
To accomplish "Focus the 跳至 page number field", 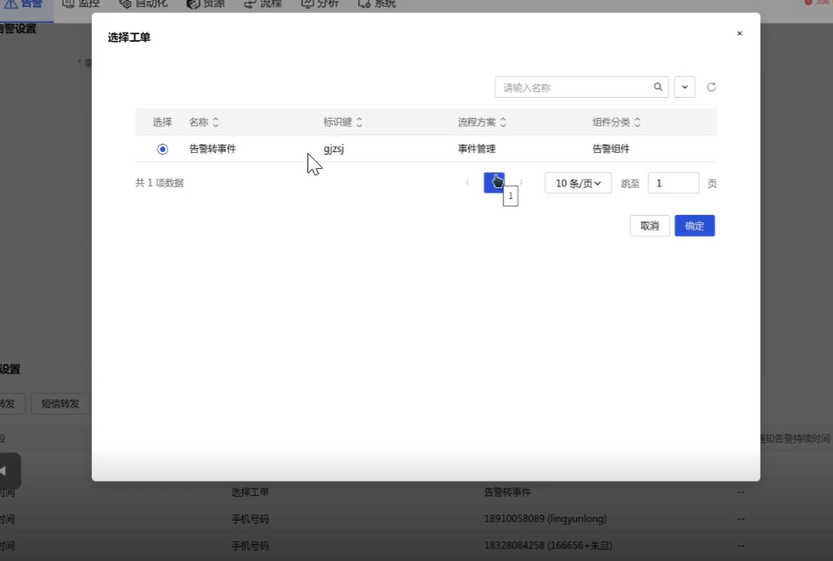I will pos(673,183).
